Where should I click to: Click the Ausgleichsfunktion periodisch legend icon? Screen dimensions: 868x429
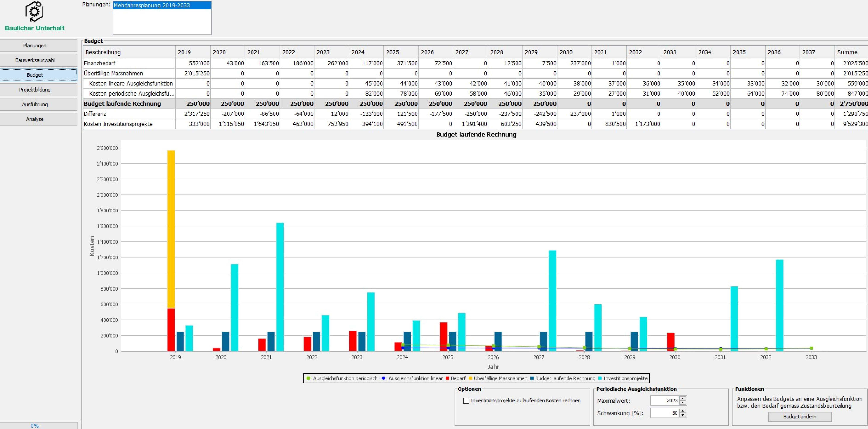308,378
